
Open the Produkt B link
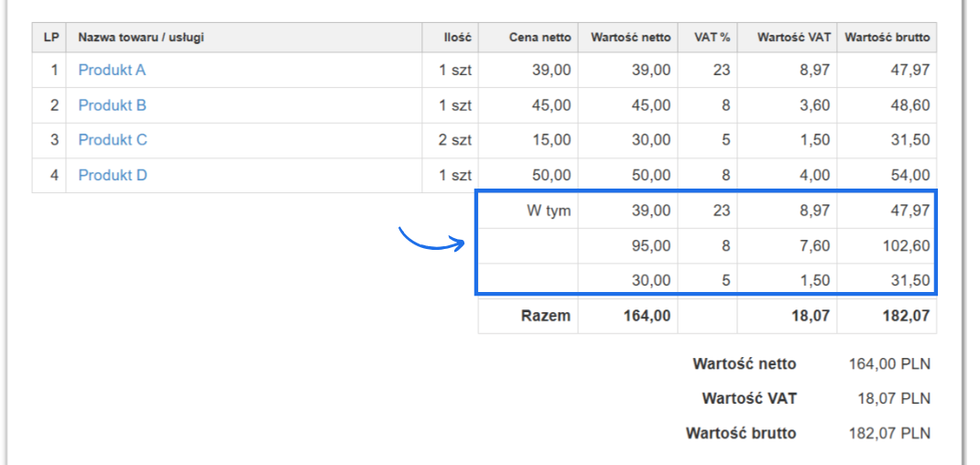tap(112, 105)
